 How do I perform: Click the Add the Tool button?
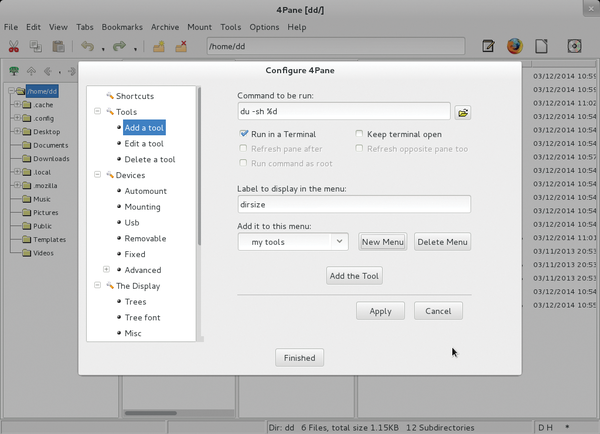(354, 276)
